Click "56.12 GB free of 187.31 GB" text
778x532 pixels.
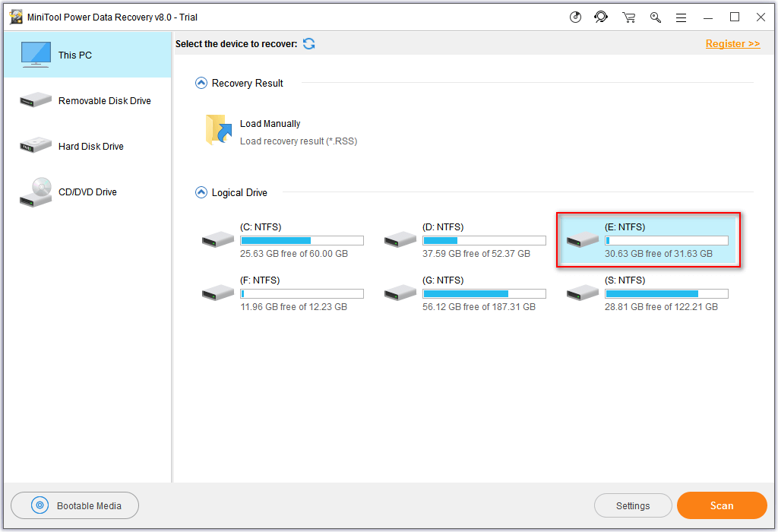479,307
